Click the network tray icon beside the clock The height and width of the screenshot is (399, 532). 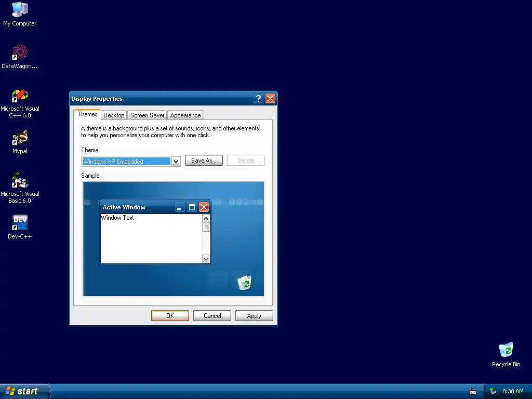493,391
